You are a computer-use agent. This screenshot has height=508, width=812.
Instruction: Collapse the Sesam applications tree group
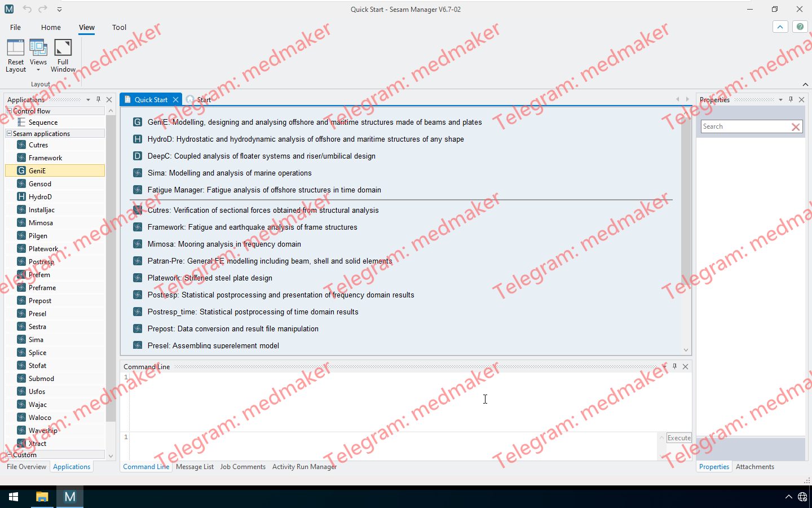[9, 133]
